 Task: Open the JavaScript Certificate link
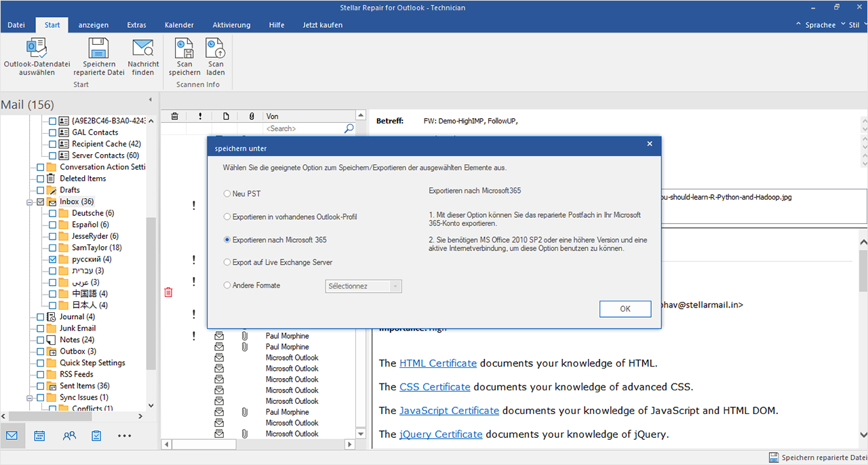tap(449, 411)
